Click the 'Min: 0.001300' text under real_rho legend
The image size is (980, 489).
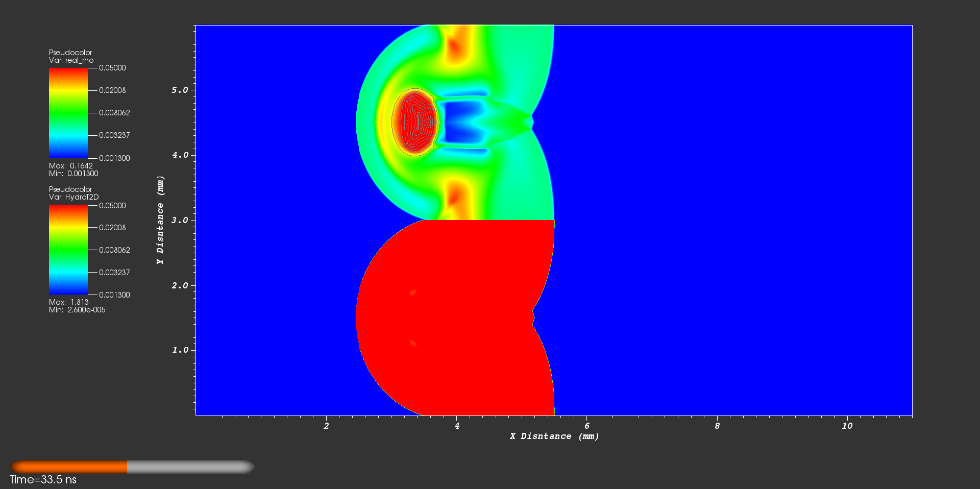tap(73, 174)
